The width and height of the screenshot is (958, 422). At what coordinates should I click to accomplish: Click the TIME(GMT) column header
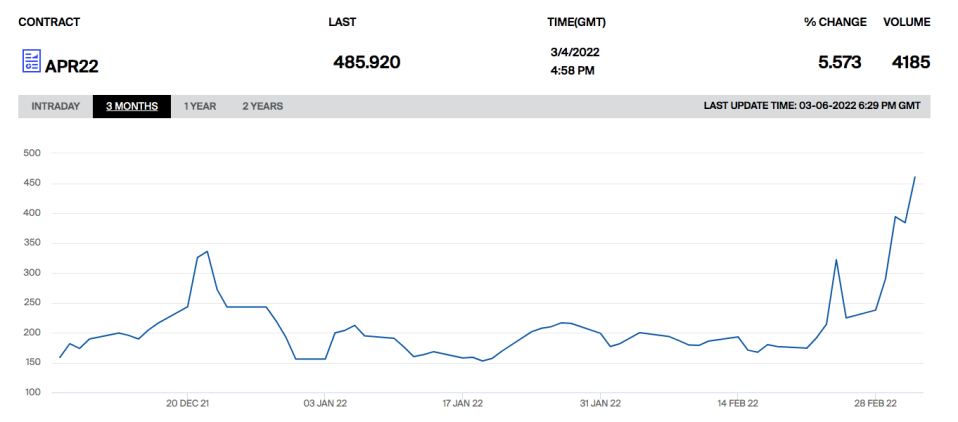[575, 22]
